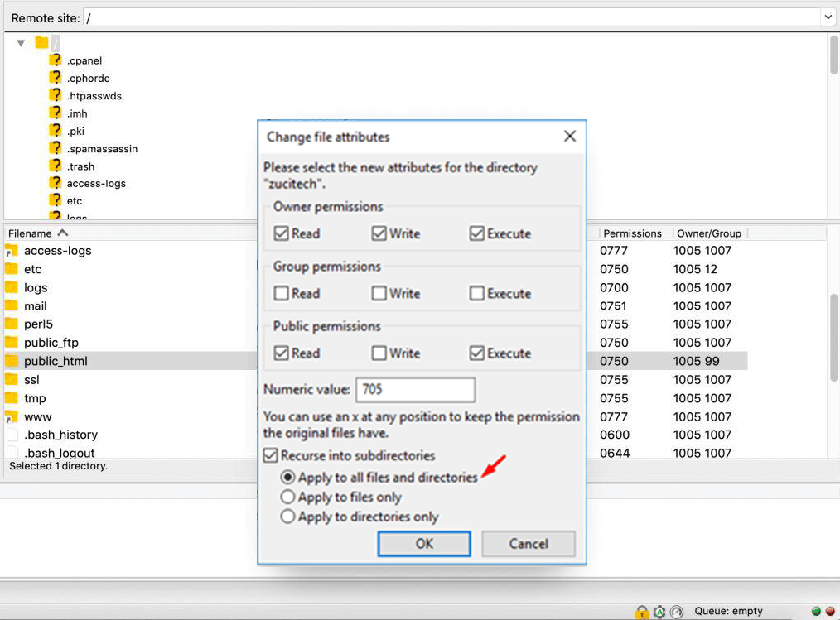Close the Change file attributes dialog
Screen dimensions: 840x620
coord(570,137)
